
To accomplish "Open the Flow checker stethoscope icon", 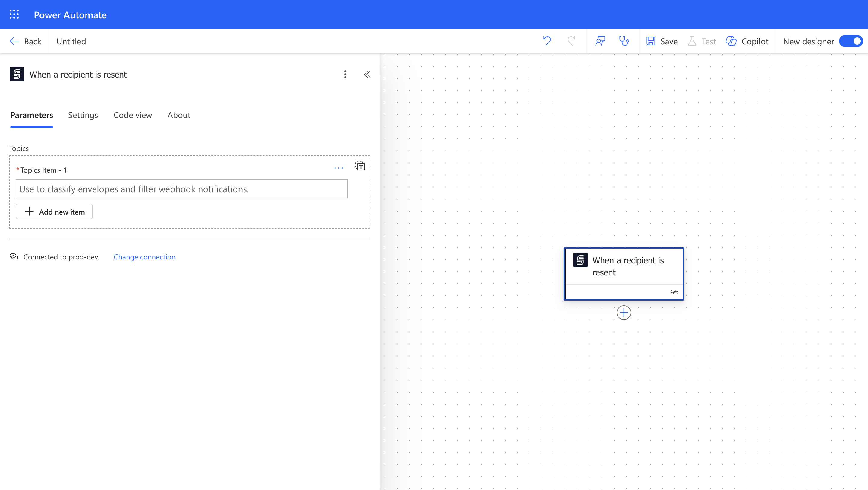I will tap(624, 41).
